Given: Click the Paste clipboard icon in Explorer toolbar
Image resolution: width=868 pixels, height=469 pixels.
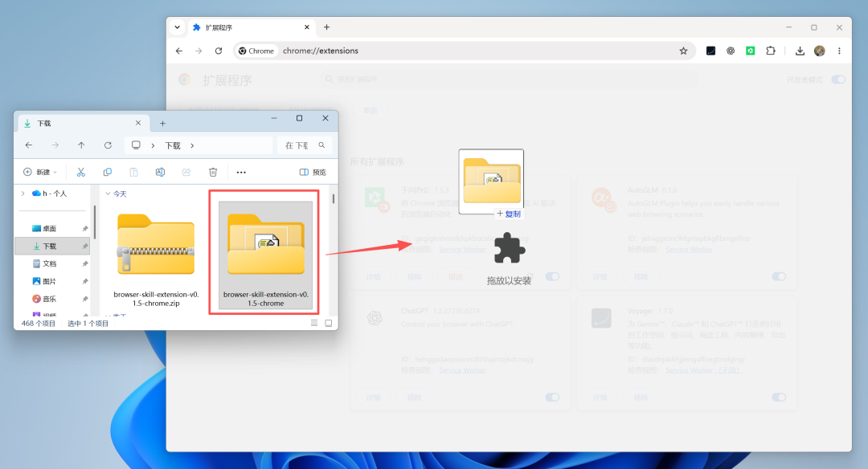Looking at the screenshot, I should [133, 172].
